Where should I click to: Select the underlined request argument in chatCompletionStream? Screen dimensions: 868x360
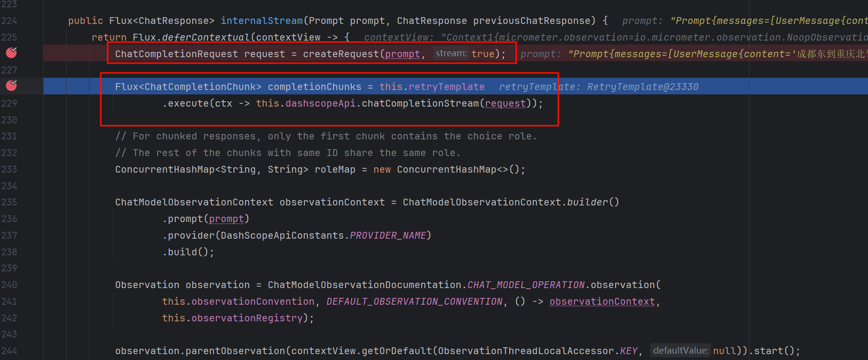pyautogui.click(x=505, y=103)
